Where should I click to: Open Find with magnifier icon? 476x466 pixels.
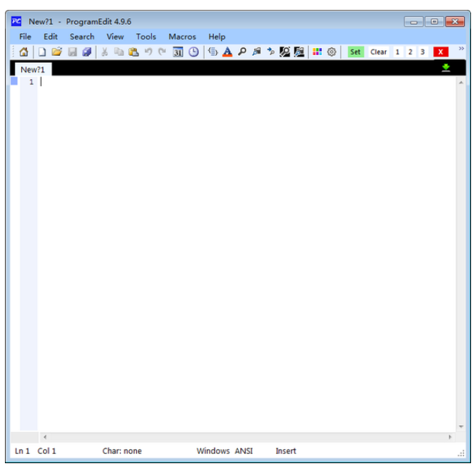tap(242, 52)
